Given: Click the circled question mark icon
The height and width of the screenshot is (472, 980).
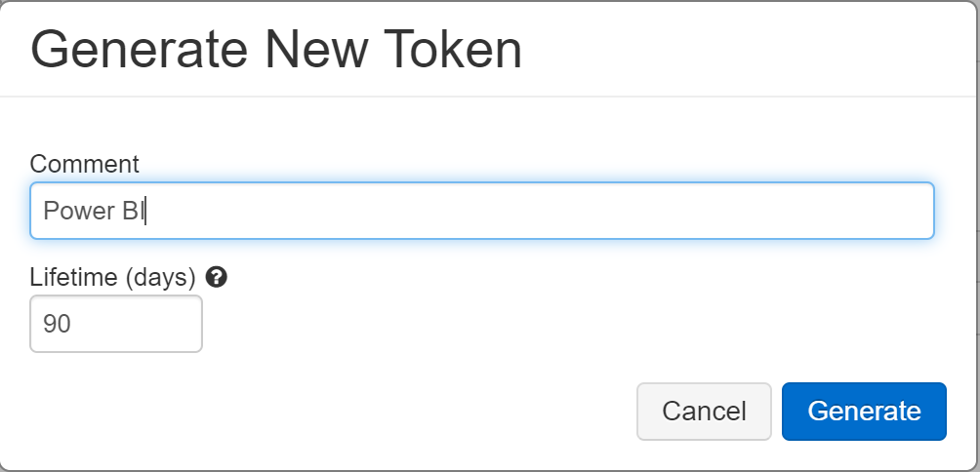Looking at the screenshot, I should click(x=216, y=277).
